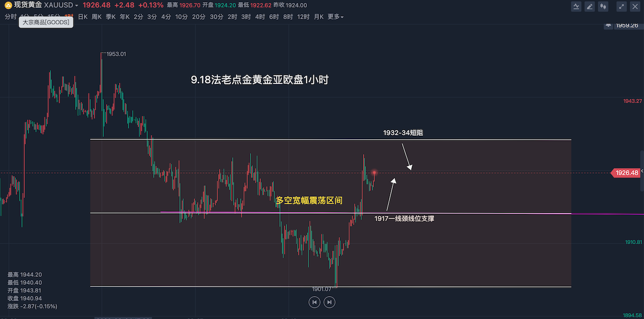Click the 1926.48 current price tag
The image size is (644, 319).
(626, 173)
